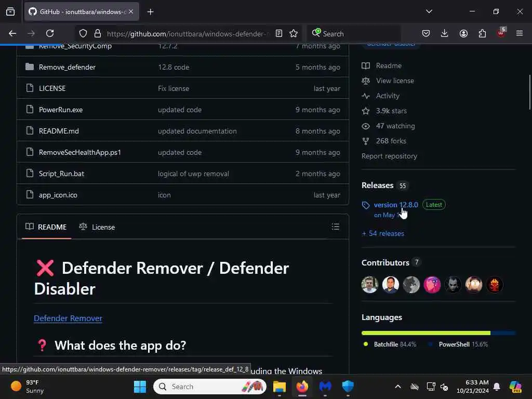Open the Windows Start menu
Image resolution: width=532 pixels, height=399 pixels.
pyautogui.click(x=140, y=387)
